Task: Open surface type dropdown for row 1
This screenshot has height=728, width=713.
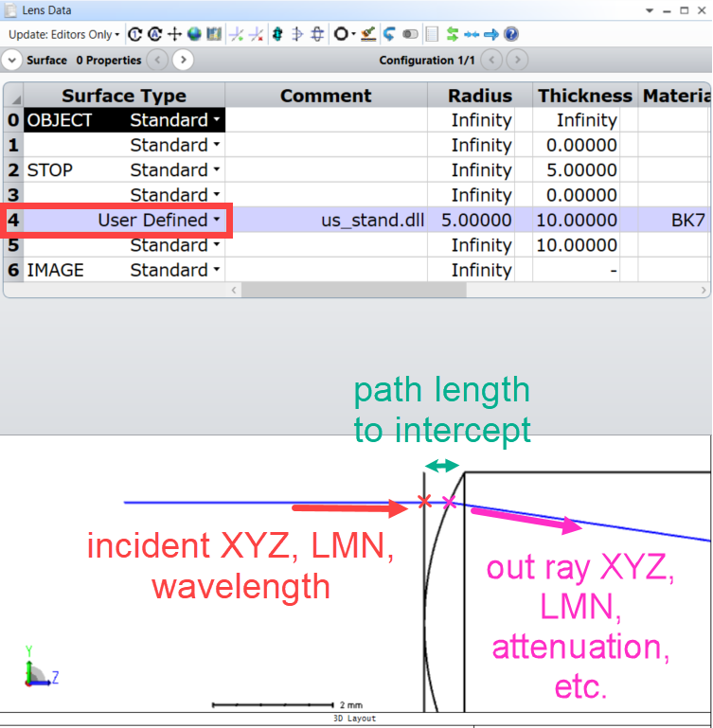Action: pyautogui.click(x=217, y=145)
